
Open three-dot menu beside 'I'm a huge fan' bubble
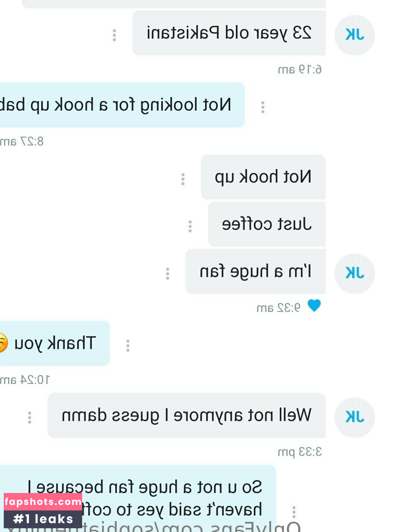pos(168,274)
